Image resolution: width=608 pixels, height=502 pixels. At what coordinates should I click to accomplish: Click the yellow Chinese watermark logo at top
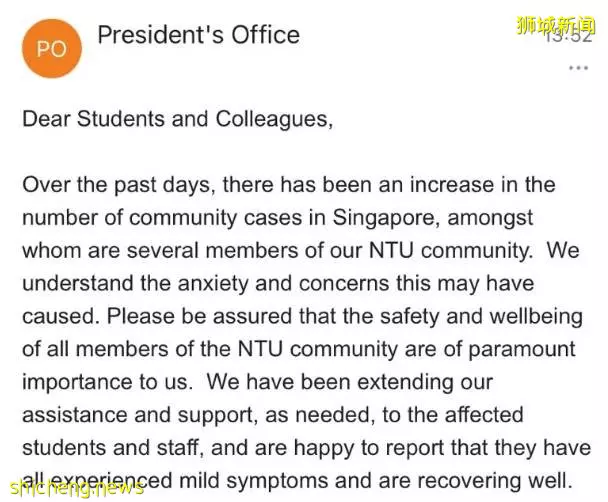coord(556,25)
